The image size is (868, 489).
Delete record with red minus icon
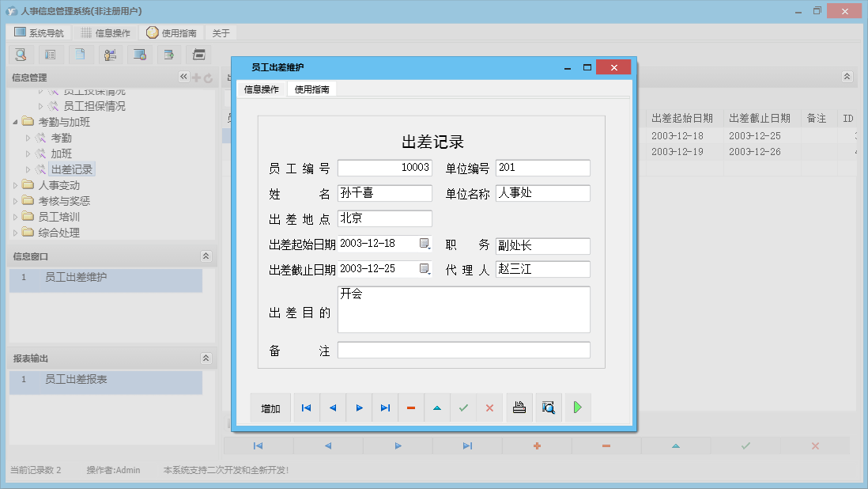point(411,407)
